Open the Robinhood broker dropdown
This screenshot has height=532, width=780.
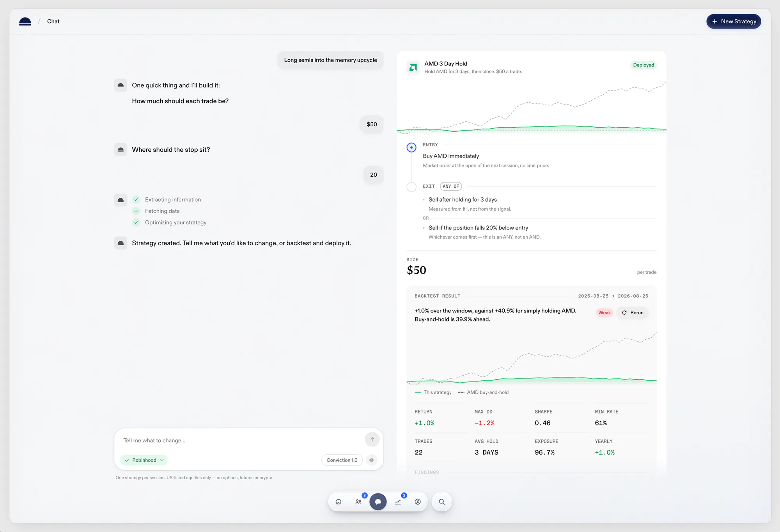[144, 460]
